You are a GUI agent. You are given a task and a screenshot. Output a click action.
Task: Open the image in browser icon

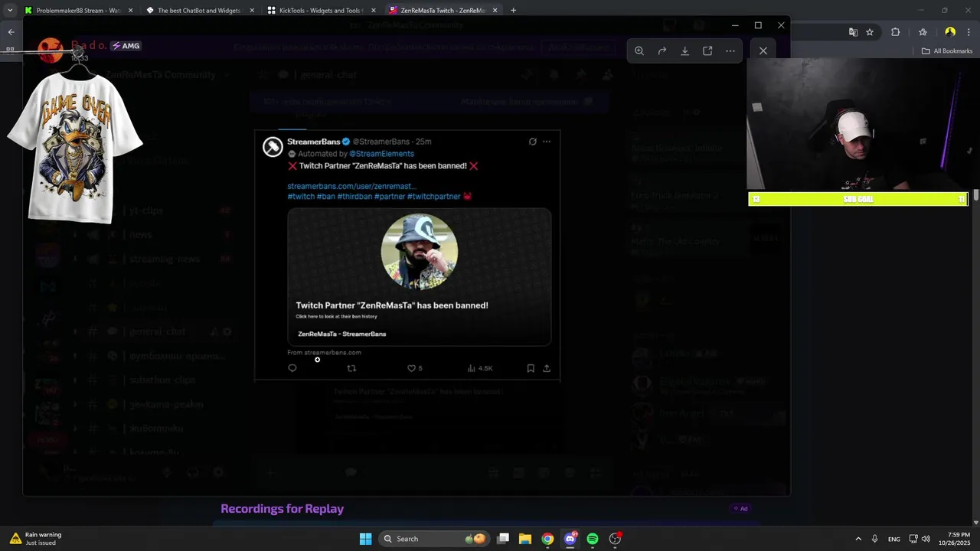[707, 51]
